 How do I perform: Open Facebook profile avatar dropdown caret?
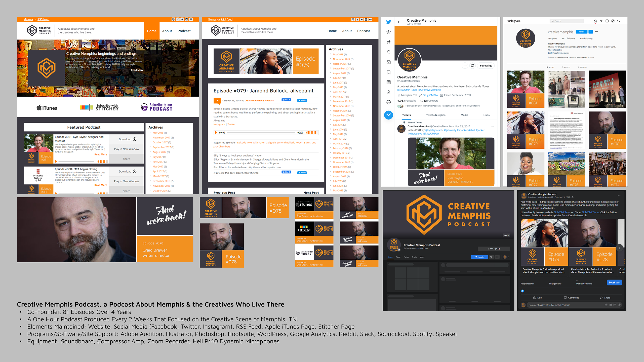click(x=508, y=257)
